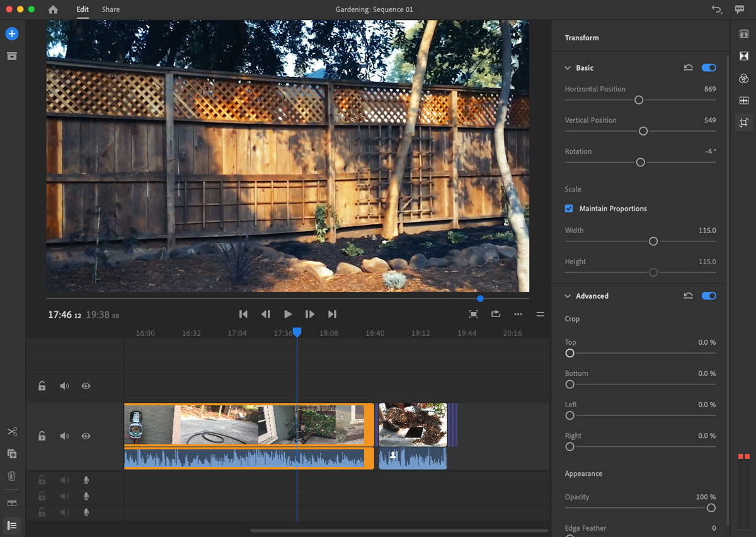
Task: Click the Rotation slider handle
Action: point(641,163)
